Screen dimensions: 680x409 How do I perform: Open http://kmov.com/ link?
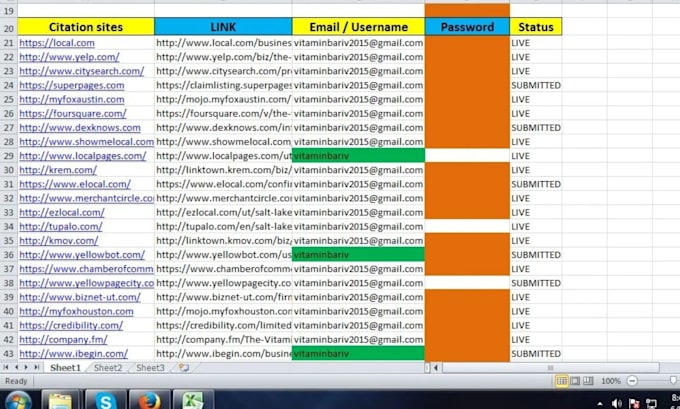[59, 241]
